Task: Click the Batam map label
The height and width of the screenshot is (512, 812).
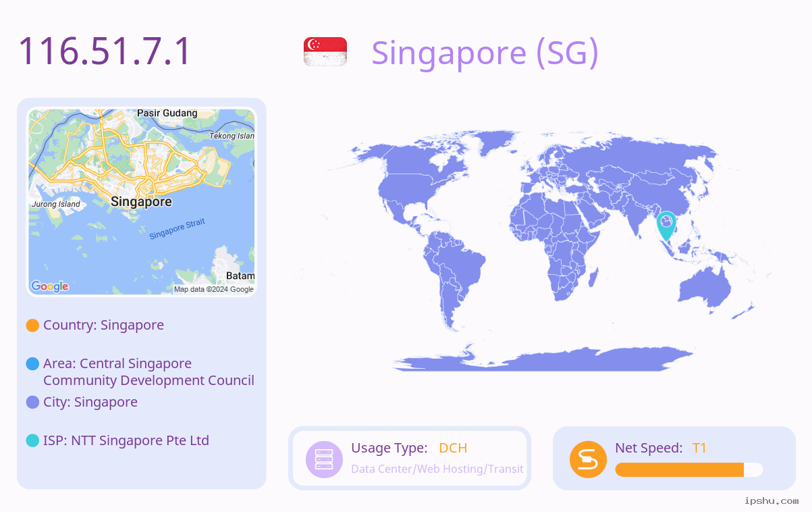Action: pyautogui.click(x=240, y=276)
